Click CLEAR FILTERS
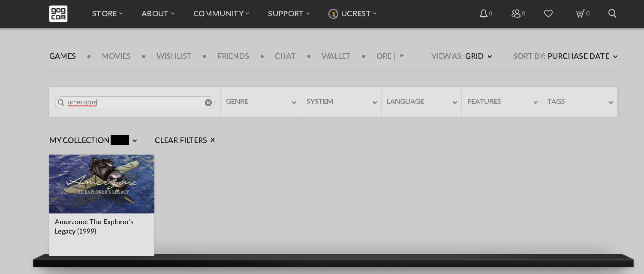The height and width of the screenshot is (274, 644). pyautogui.click(x=185, y=140)
